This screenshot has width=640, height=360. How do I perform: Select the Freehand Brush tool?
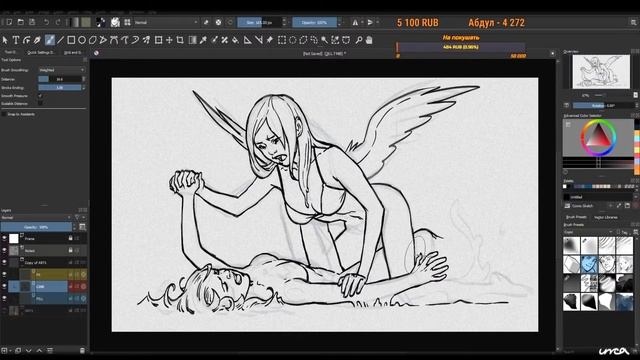coord(49,40)
